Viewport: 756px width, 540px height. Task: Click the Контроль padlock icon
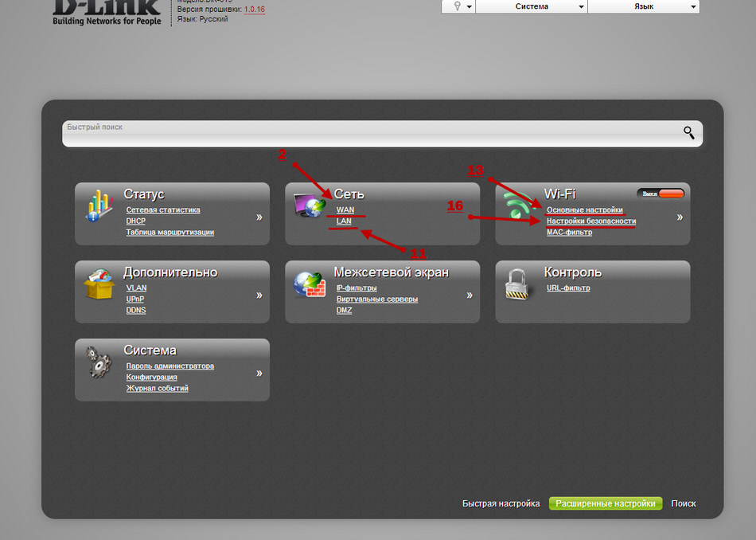pos(516,284)
